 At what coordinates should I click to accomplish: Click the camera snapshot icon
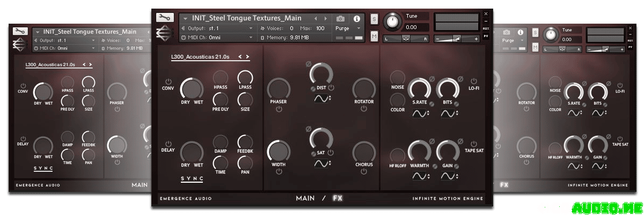[x=340, y=19]
